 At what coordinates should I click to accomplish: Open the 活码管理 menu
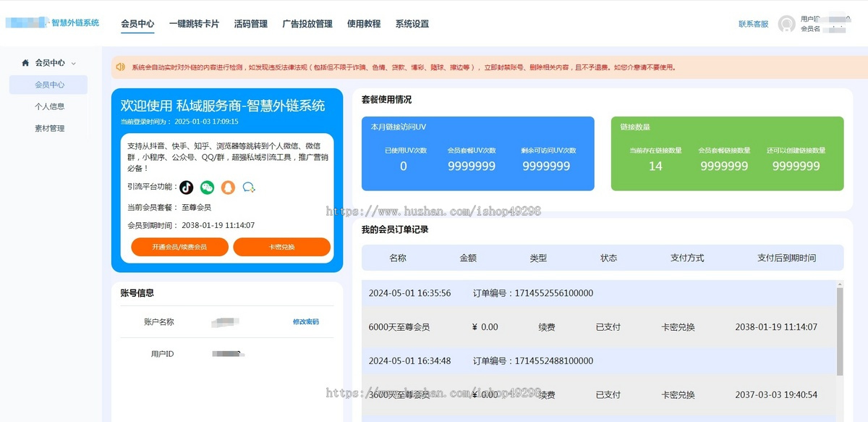click(252, 24)
